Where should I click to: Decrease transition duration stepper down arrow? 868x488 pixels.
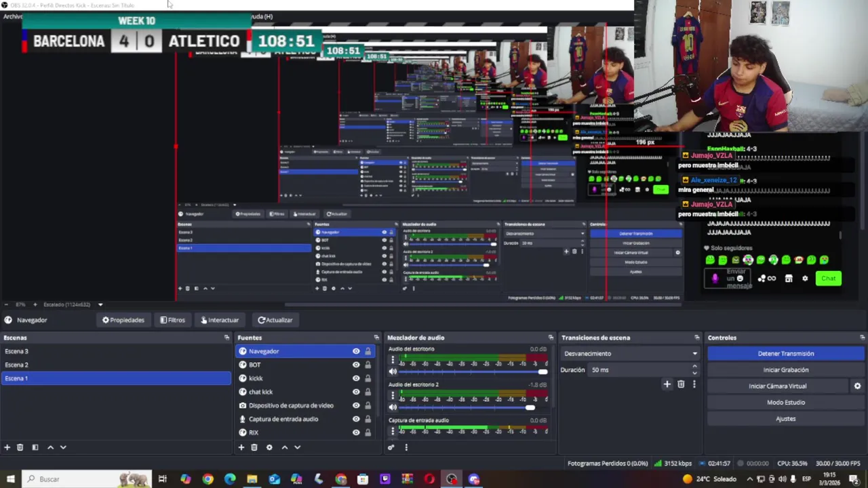[x=694, y=373]
